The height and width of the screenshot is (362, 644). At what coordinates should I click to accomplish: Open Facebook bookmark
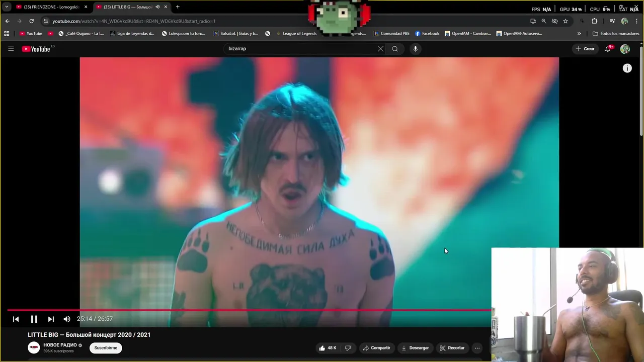(x=427, y=34)
